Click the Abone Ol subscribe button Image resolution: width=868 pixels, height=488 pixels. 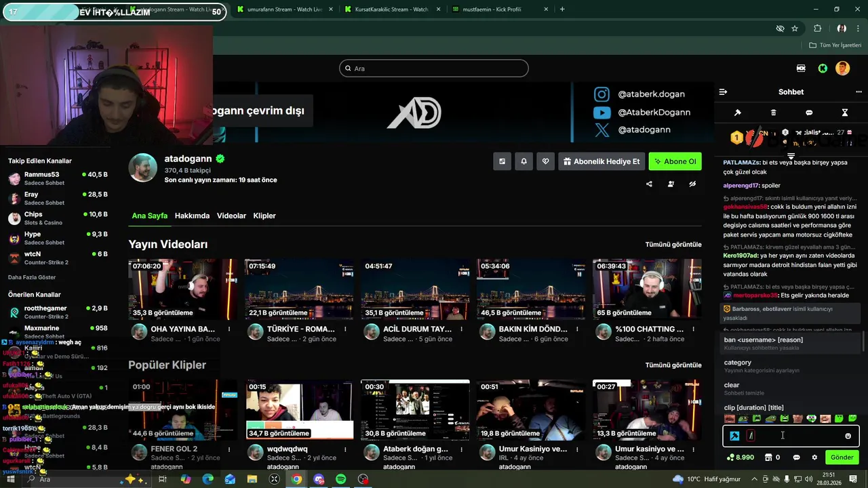675,161
